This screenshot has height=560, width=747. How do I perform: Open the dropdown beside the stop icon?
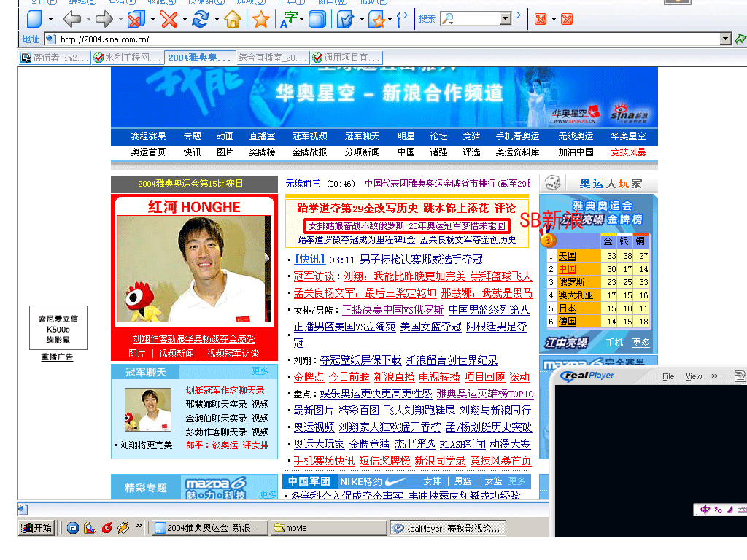[x=185, y=20]
